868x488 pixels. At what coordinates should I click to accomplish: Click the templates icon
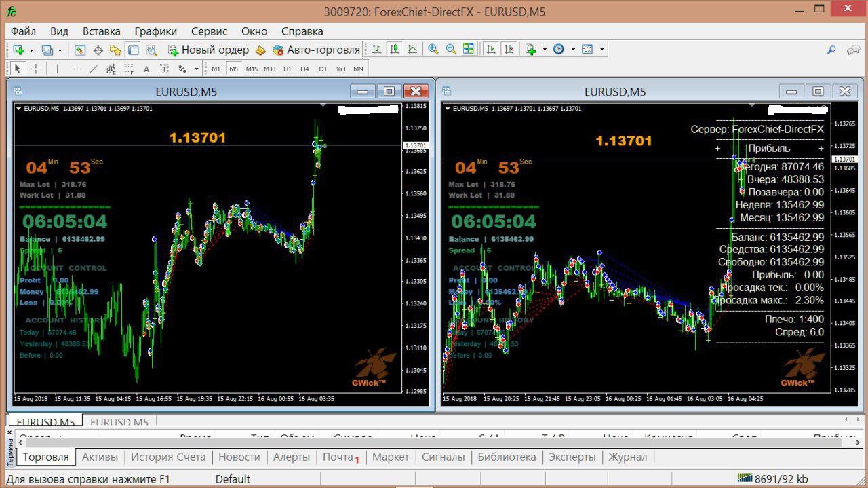[x=587, y=50]
